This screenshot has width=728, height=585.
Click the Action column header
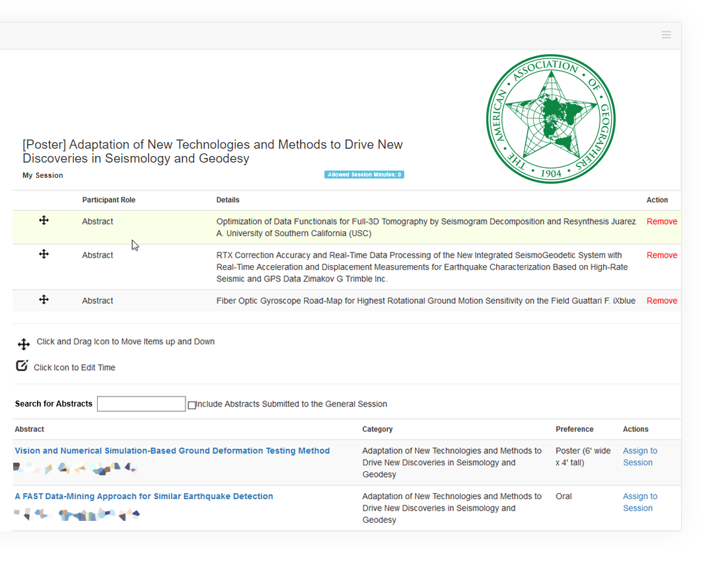[x=657, y=200]
